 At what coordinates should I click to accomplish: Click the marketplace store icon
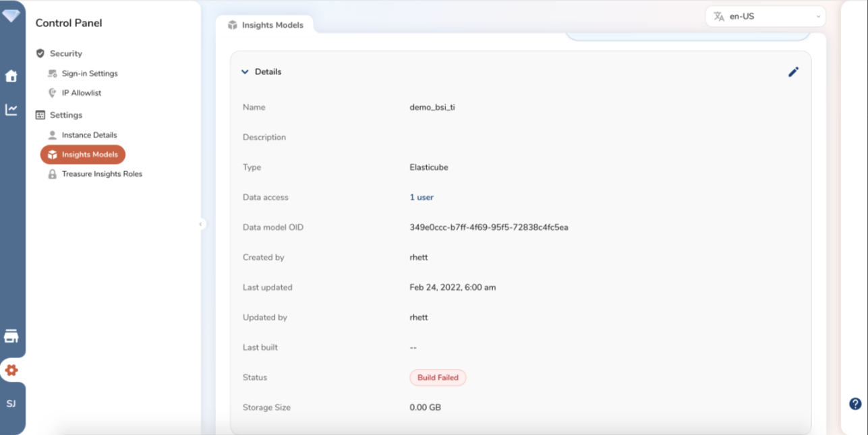coord(11,336)
